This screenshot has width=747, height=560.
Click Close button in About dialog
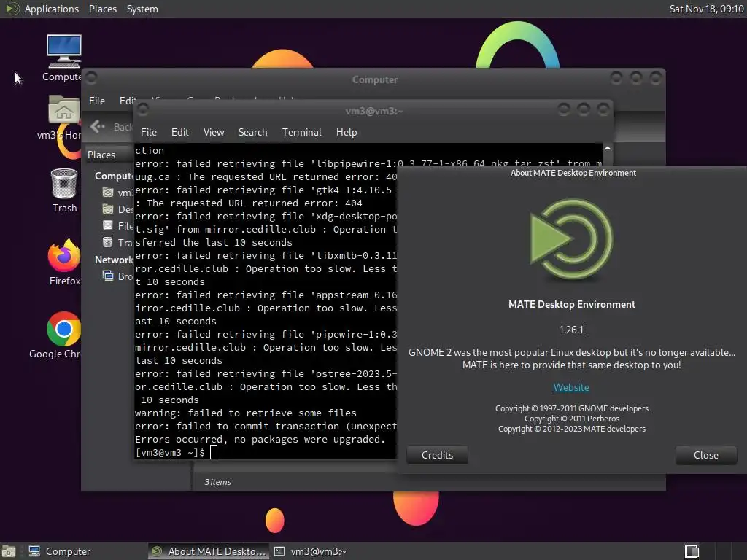coord(705,455)
